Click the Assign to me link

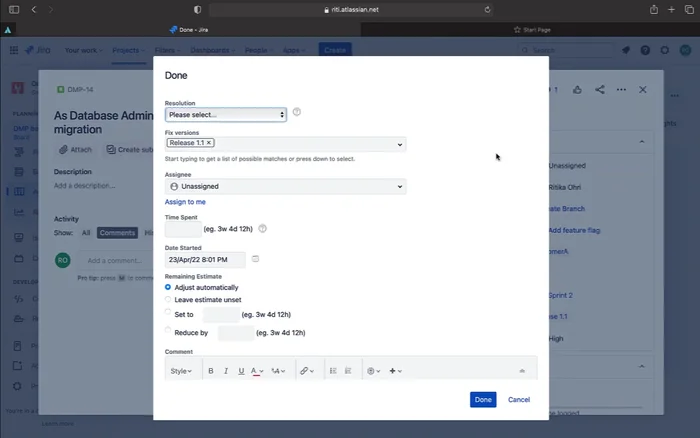(185, 202)
